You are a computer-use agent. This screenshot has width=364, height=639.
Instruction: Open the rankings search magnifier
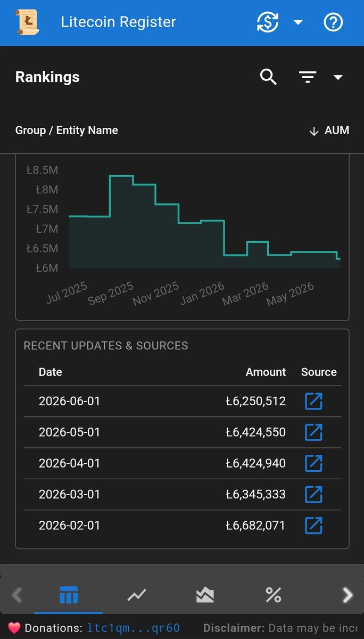click(269, 77)
